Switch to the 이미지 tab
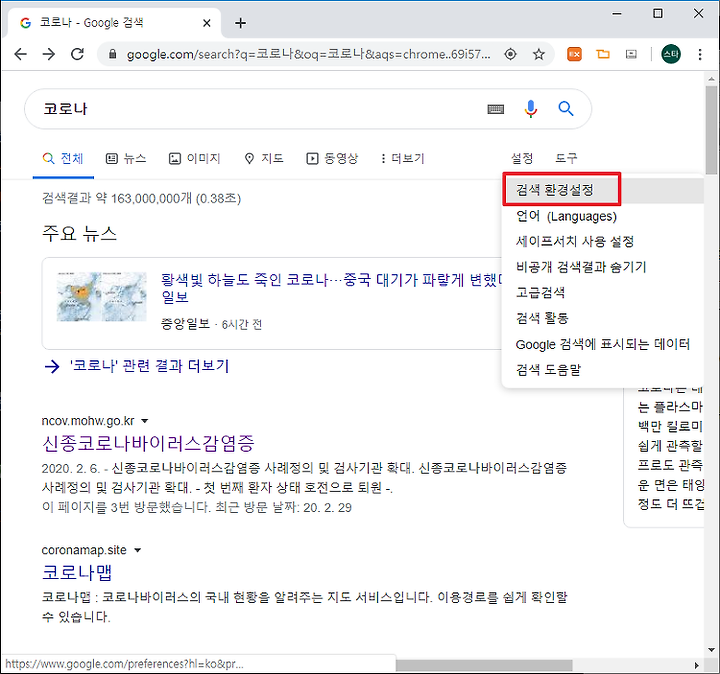This screenshot has height=674, width=720. coord(195,159)
